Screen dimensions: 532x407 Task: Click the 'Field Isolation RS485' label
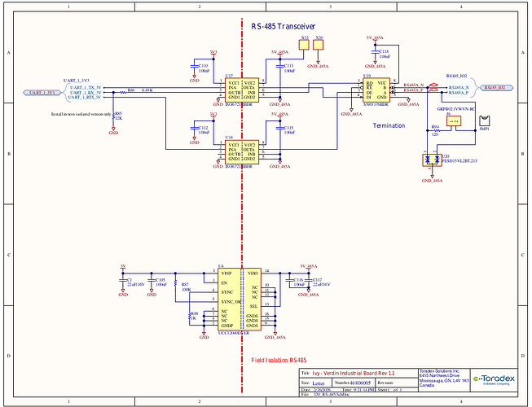(279, 361)
